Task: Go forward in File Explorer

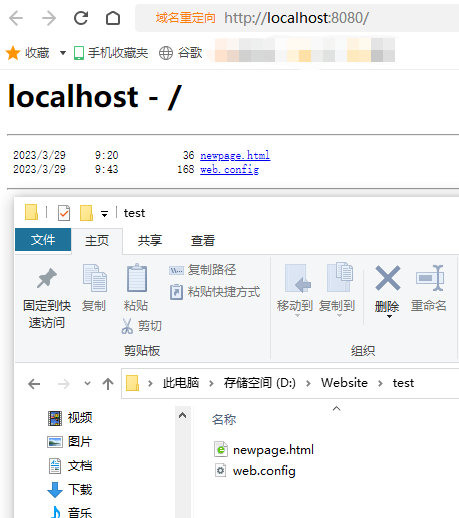Action: point(63,384)
